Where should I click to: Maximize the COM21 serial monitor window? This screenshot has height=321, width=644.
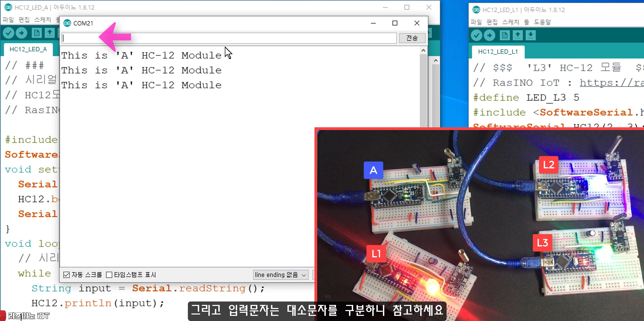[395, 23]
